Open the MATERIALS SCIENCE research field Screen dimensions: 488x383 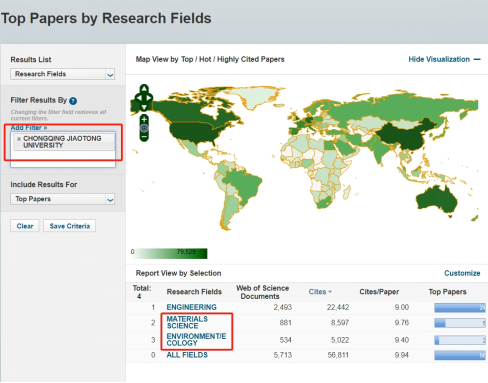coord(187,322)
